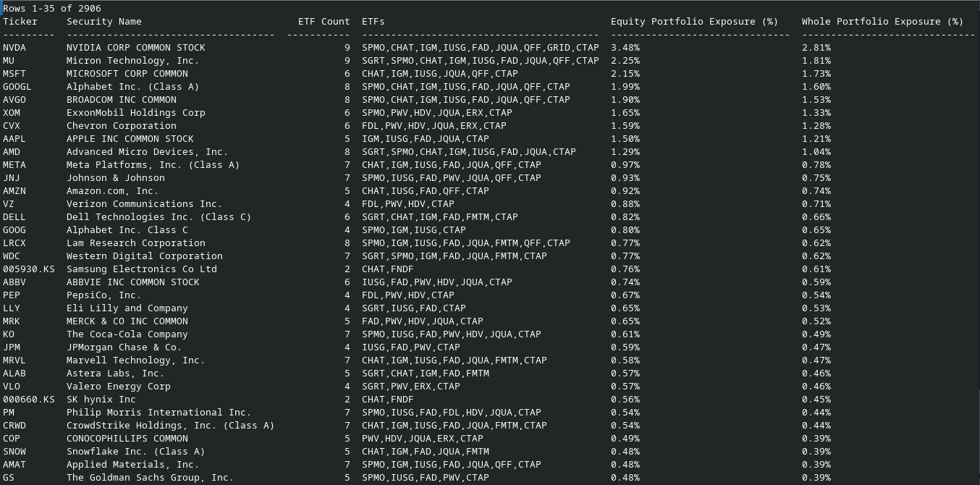
Task: Click the MSFT ticker text
Action: tap(14, 74)
